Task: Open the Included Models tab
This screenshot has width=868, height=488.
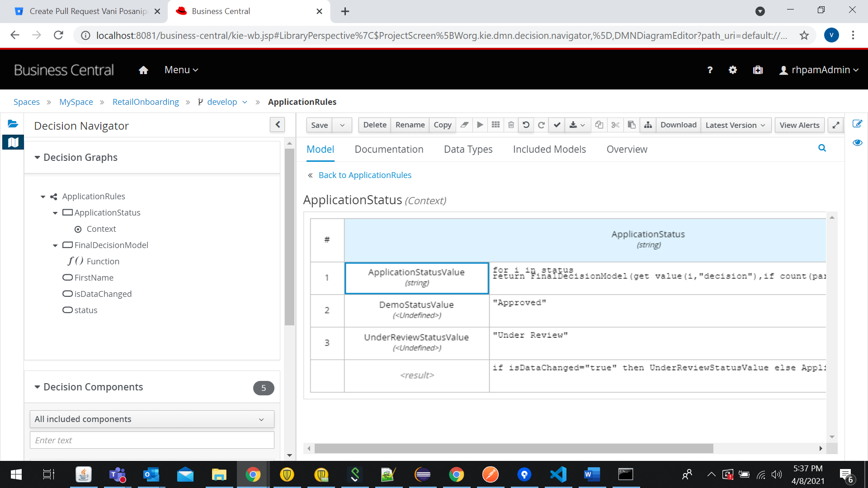Action: click(x=549, y=150)
